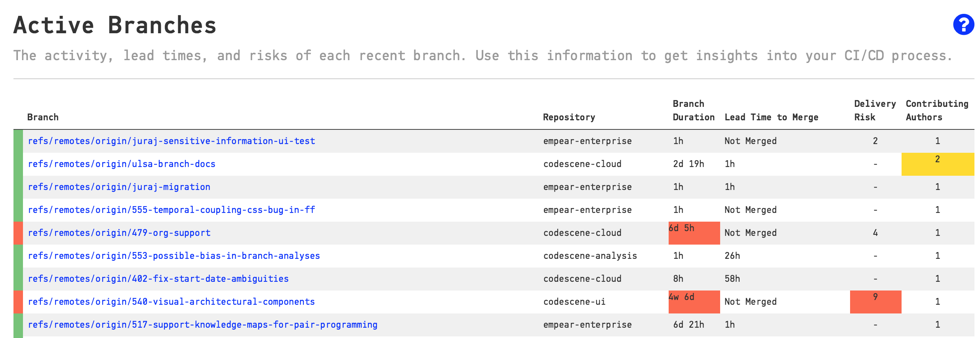Click red status bar of 540-visual-architectural-components row
The height and width of the screenshot is (338, 980).
click(x=18, y=302)
